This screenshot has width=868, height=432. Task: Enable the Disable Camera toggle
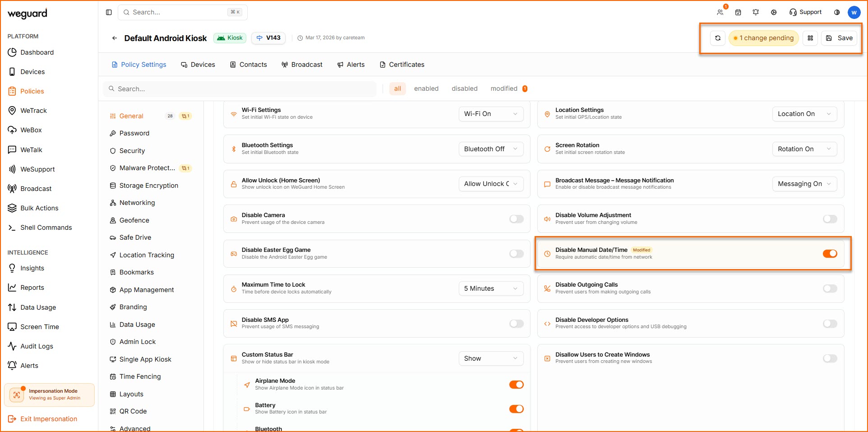(x=516, y=219)
